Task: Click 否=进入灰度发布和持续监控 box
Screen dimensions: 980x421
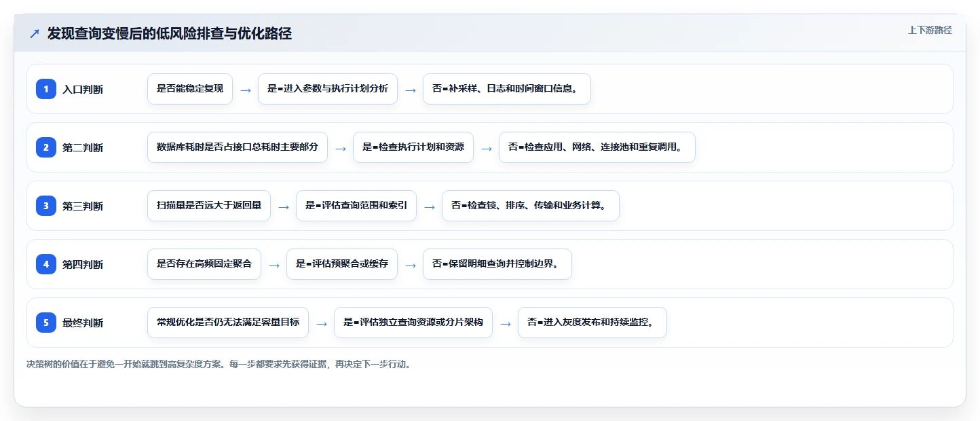Action: point(592,323)
